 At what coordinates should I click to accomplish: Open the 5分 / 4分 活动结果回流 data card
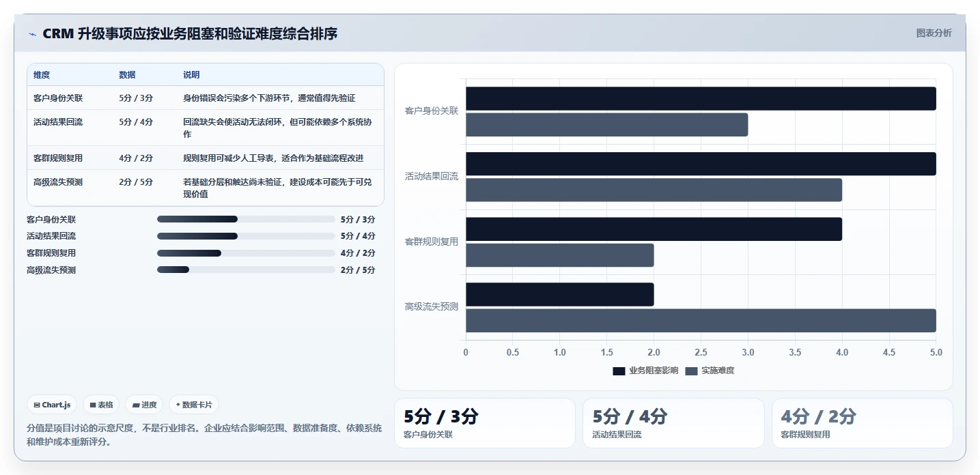(x=673, y=423)
